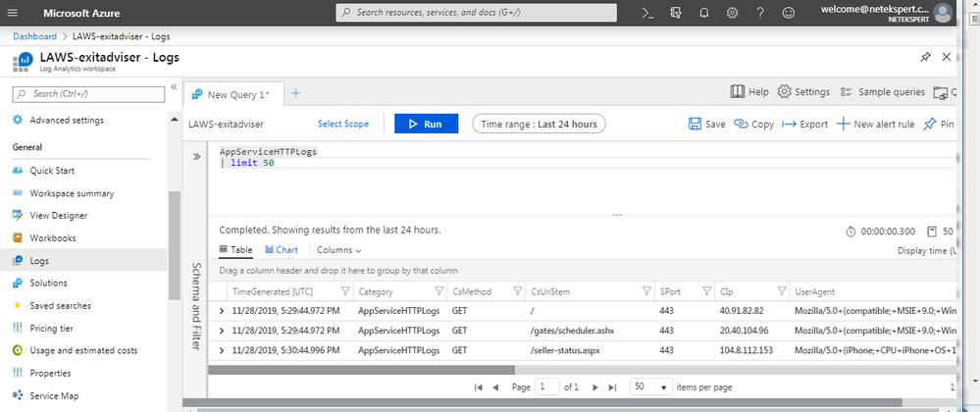This screenshot has width=980, height=412.
Task: Click the page number input field
Action: coord(547,387)
